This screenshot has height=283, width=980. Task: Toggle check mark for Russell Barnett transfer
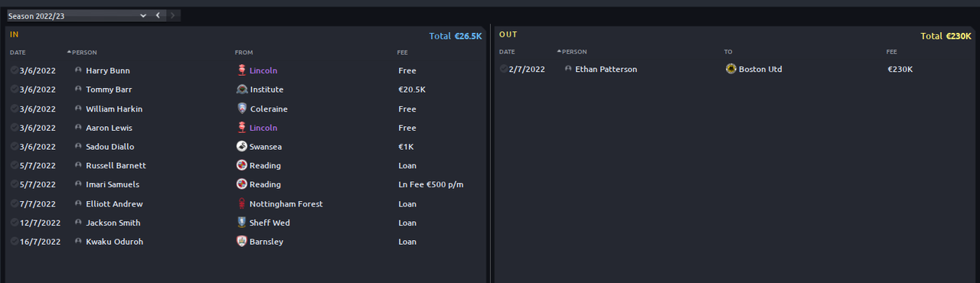coord(14,165)
